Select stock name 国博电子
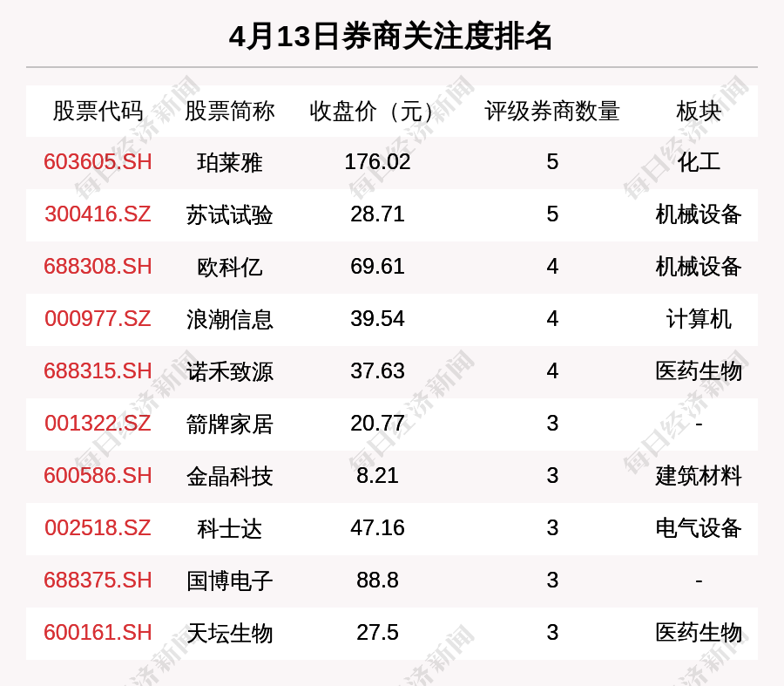The image size is (784, 686). pyautogui.click(x=229, y=581)
